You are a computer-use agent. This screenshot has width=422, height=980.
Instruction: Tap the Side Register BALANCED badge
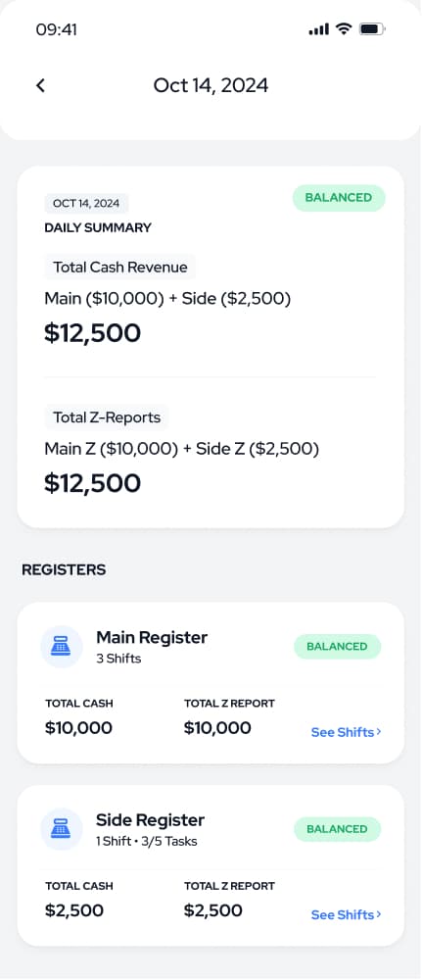point(337,829)
